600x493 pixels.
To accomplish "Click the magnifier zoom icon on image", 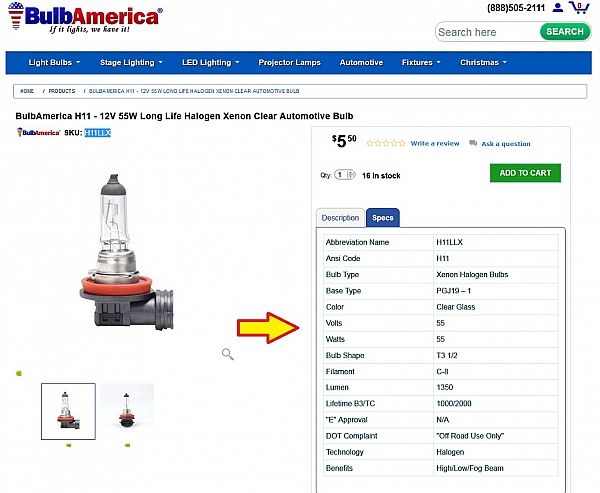I will (228, 354).
